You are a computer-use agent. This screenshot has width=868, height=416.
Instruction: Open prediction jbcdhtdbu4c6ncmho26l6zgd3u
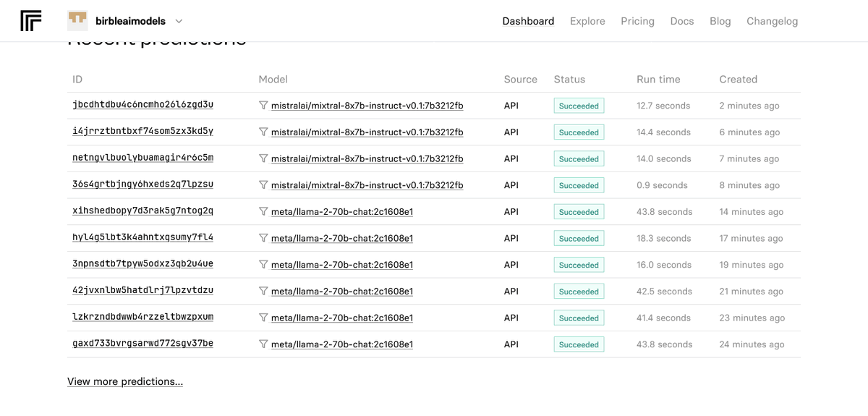(x=143, y=105)
